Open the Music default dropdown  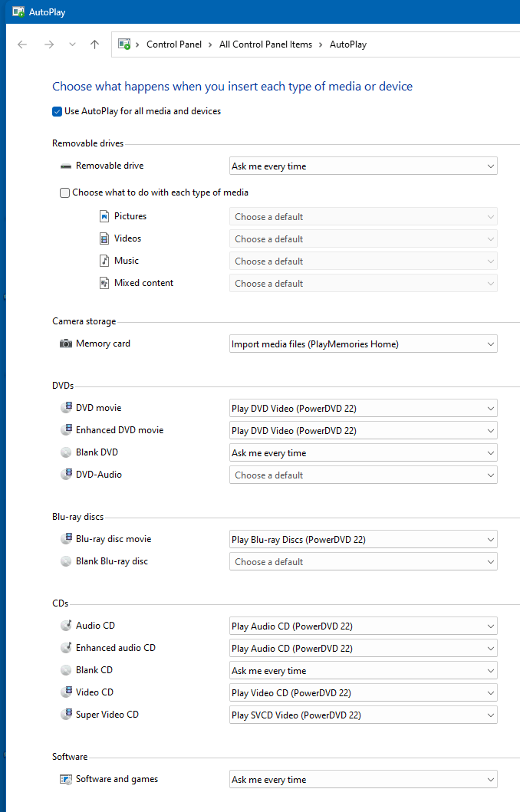coord(363,261)
